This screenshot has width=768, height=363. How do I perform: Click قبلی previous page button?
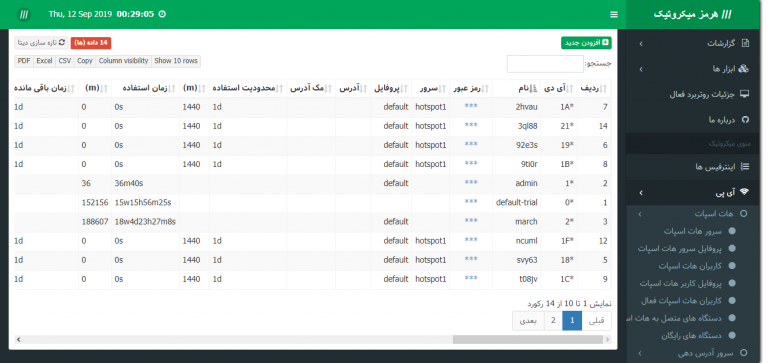597,321
